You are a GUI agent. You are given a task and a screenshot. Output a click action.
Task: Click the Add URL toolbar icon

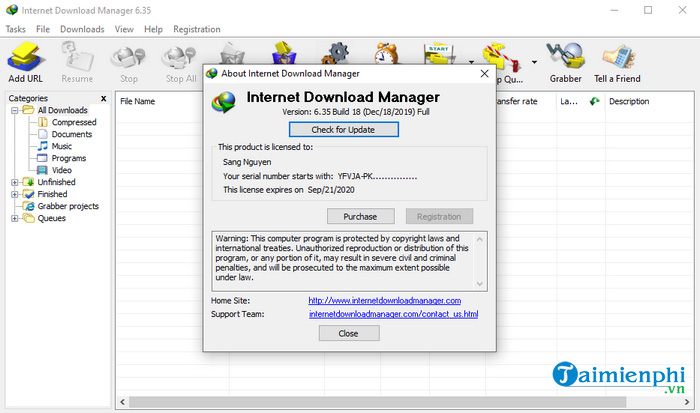pyautogui.click(x=25, y=63)
